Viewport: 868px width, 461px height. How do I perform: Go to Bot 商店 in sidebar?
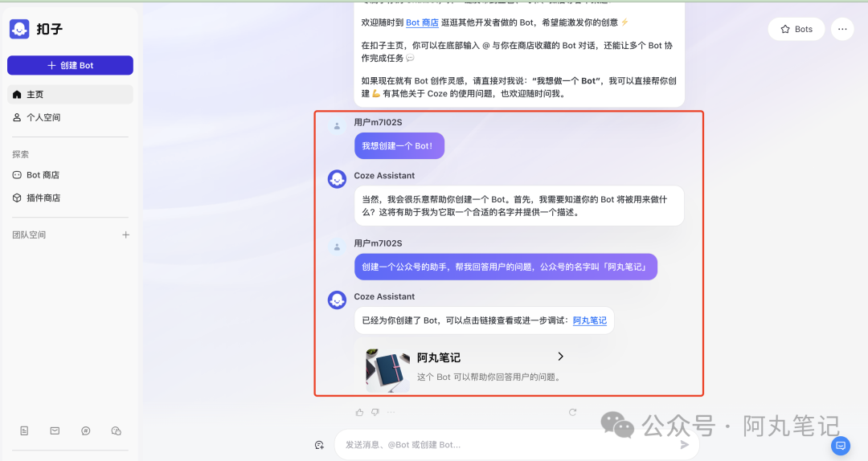(70, 175)
